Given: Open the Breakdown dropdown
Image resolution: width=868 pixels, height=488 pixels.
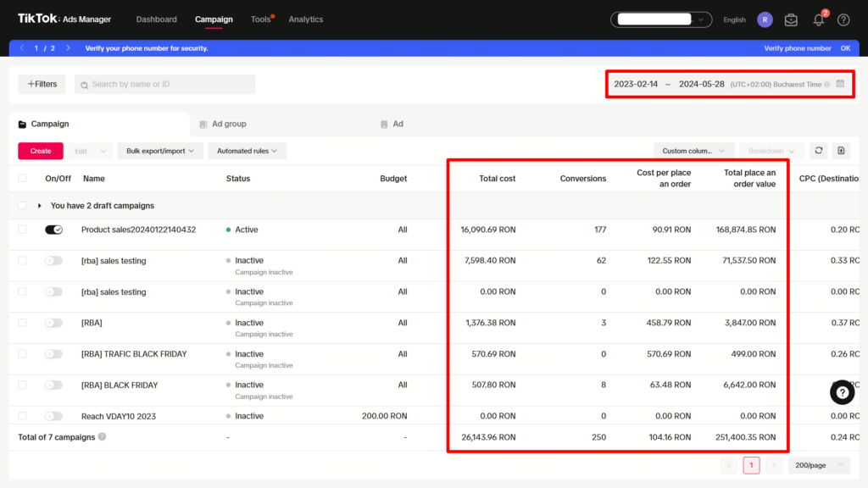Looking at the screenshot, I should coord(771,151).
